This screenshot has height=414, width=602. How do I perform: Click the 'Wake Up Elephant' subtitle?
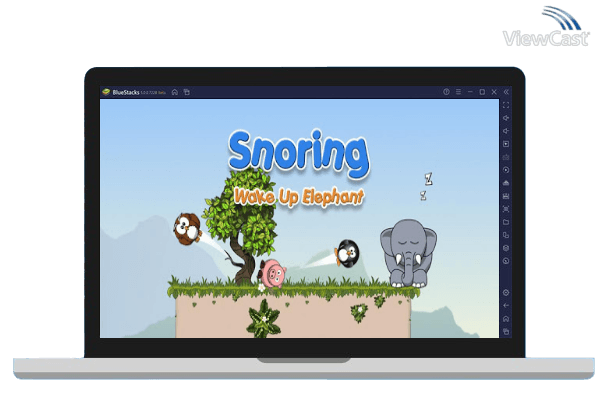[x=299, y=197]
